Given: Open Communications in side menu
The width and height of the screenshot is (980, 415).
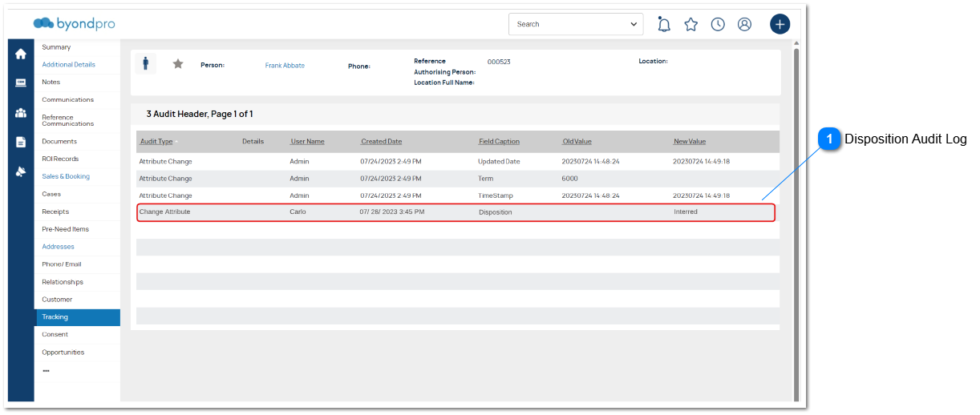Looking at the screenshot, I should pyautogui.click(x=68, y=100).
